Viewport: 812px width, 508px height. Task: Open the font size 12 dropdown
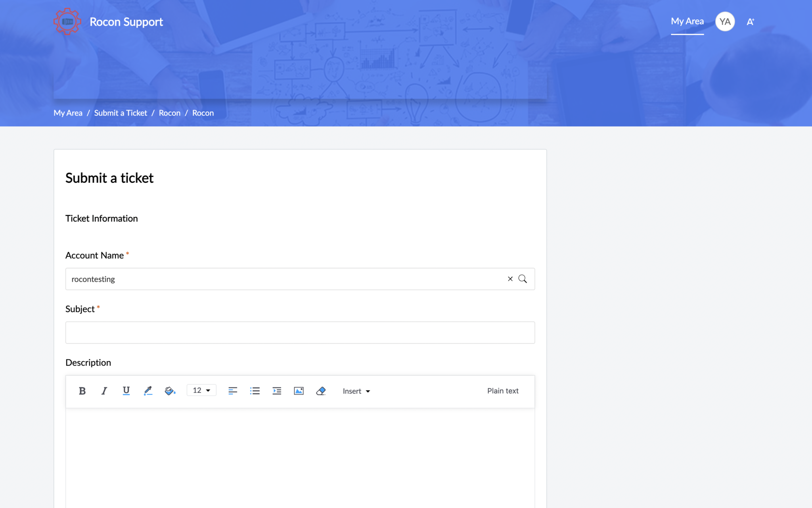click(201, 391)
